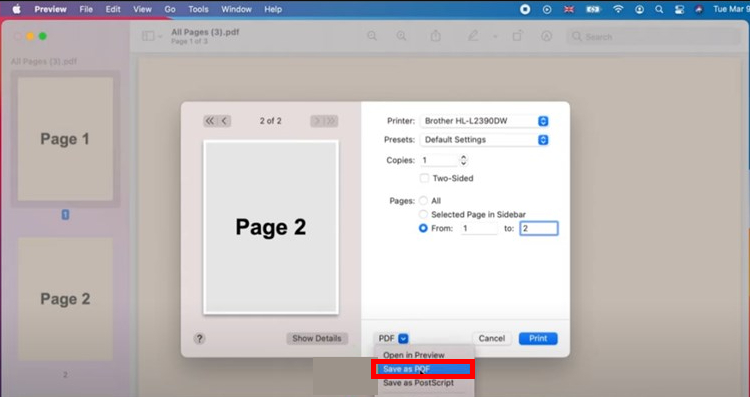Open the View menu
This screenshot has width=750, height=397.
coord(142,9)
